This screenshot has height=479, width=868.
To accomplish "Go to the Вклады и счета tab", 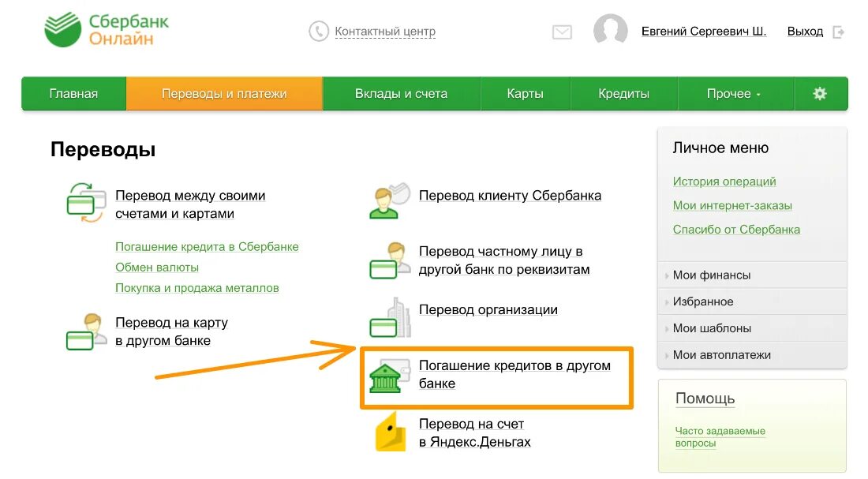I will (402, 94).
